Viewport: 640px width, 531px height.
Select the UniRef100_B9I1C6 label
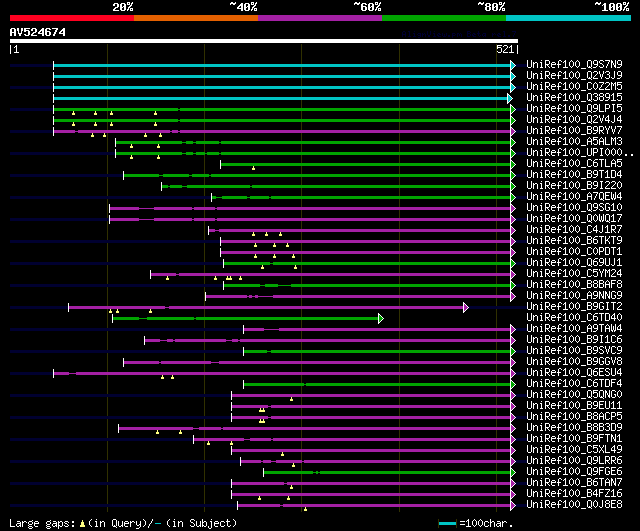coord(574,340)
